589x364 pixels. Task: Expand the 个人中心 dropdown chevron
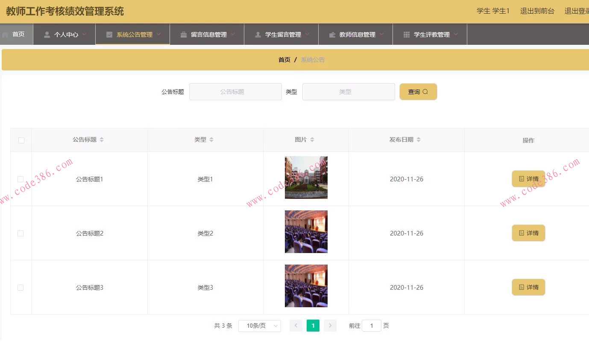coord(84,35)
